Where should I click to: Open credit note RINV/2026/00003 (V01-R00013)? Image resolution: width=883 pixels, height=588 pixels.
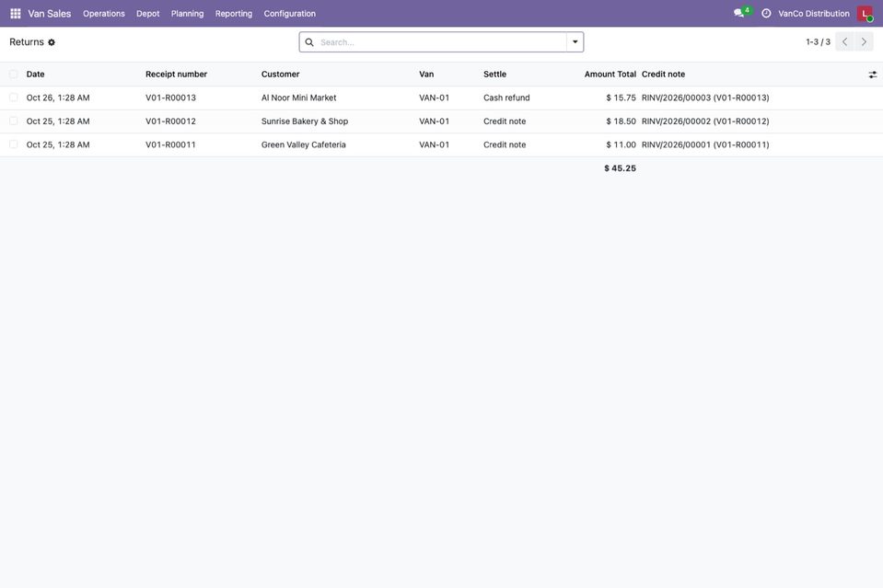705,98
